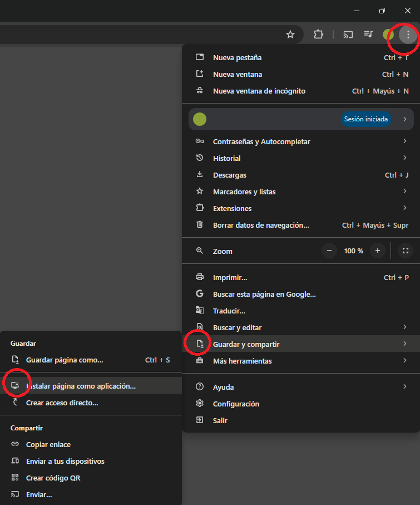Toggle fullscreen mode next to Zoom
This screenshot has width=420, height=505.
point(406,251)
